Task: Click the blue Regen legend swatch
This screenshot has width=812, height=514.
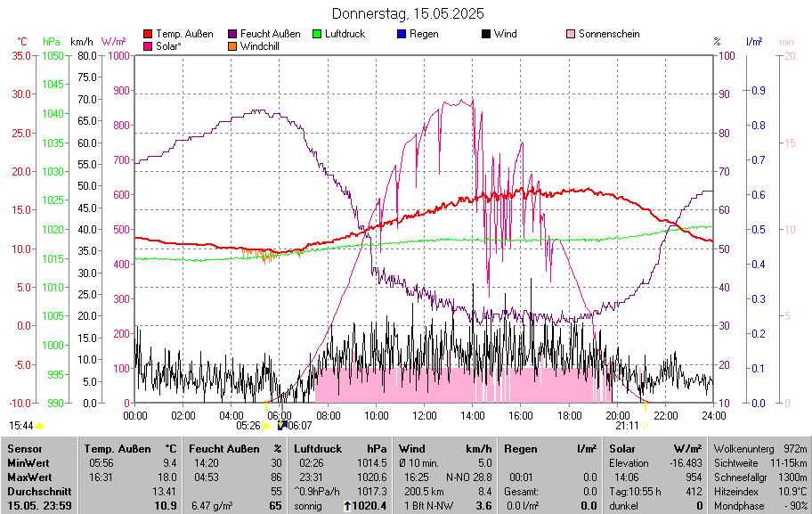Action: click(402, 34)
